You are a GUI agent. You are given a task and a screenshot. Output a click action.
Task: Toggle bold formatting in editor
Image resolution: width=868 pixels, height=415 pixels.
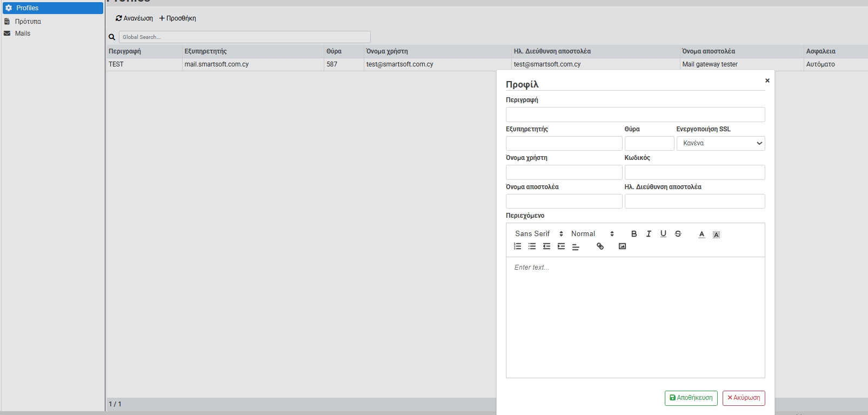[x=634, y=234]
